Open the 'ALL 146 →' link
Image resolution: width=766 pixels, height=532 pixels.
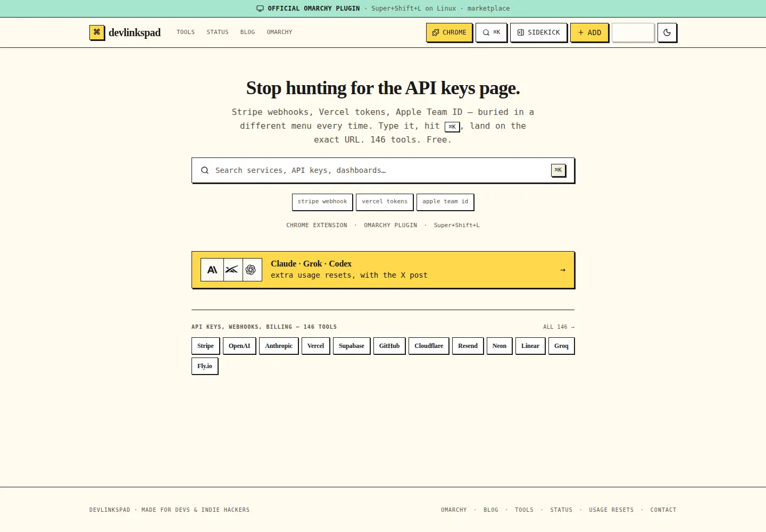coord(559,327)
